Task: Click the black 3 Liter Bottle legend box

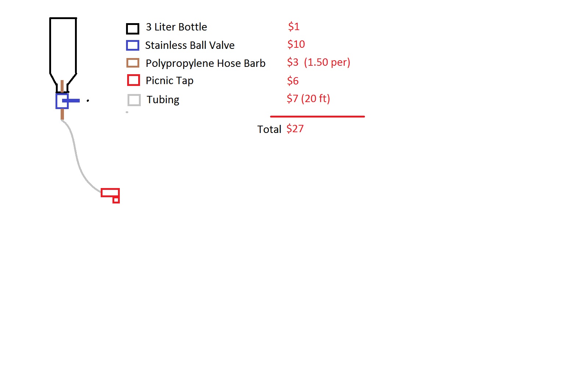Action: 133,29
